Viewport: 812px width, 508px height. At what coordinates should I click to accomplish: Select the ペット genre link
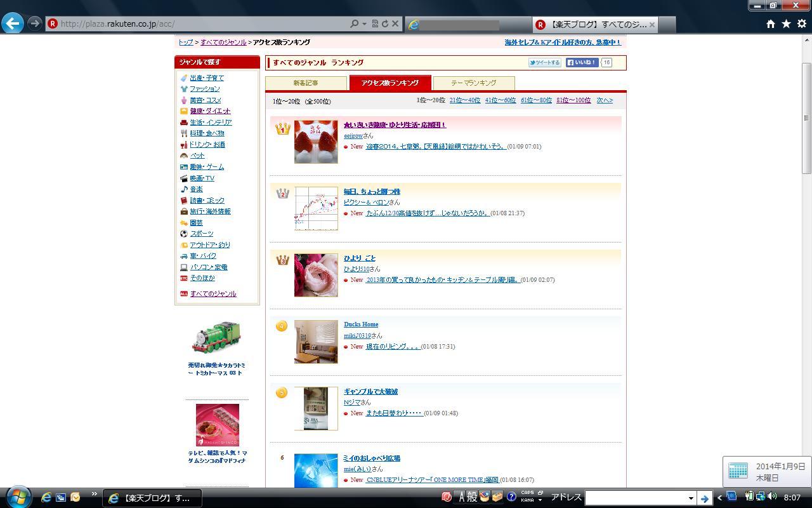point(197,156)
